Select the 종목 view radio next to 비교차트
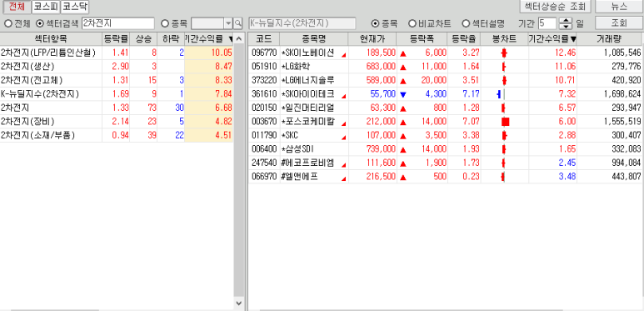Image resolution: width=644 pixels, height=311 pixels. tap(375, 23)
